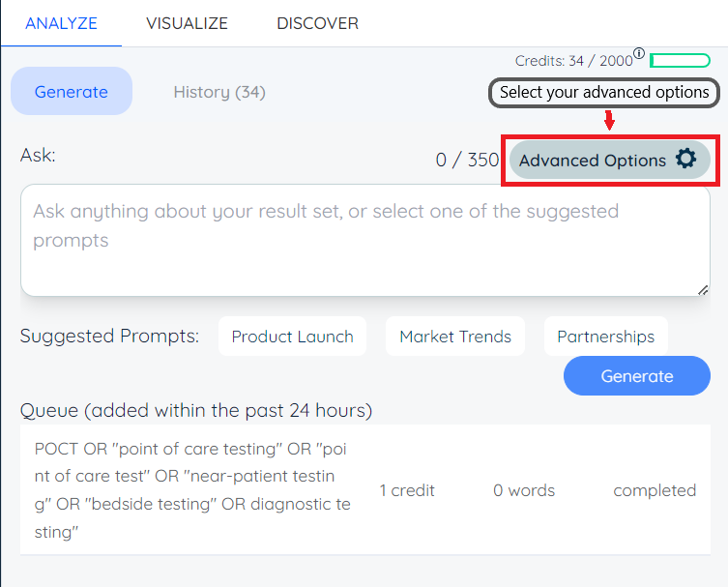728x587 pixels.
Task: Select the Partnerships suggested prompt
Action: [x=605, y=337]
